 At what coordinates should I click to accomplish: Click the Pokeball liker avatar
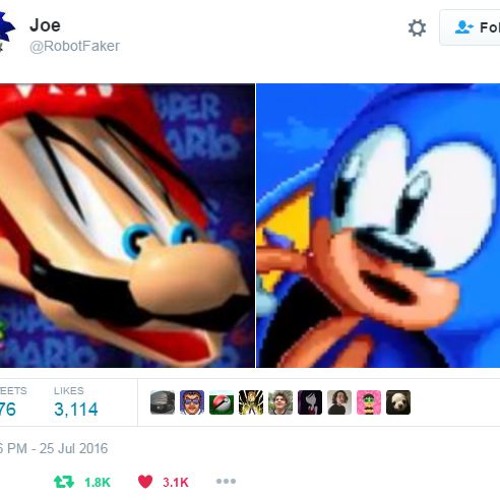[221, 402]
